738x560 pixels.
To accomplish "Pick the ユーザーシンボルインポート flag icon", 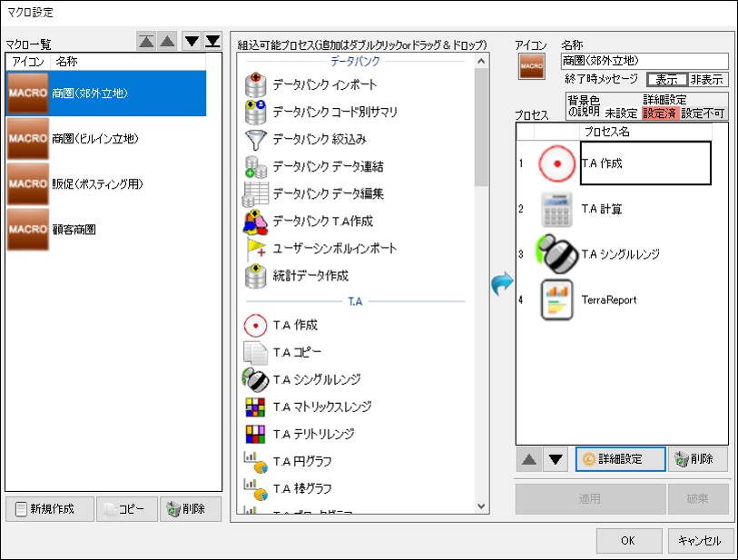I will pyautogui.click(x=256, y=249).
